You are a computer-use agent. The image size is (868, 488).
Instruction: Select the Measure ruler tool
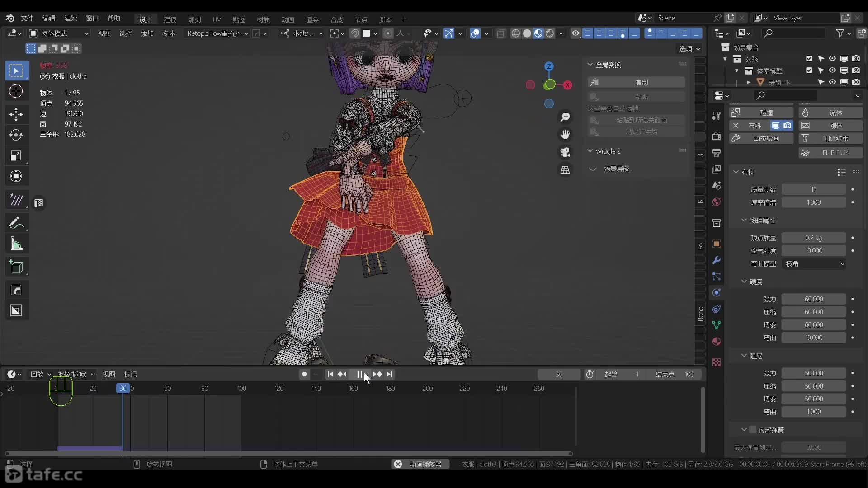tap(16, 244)
